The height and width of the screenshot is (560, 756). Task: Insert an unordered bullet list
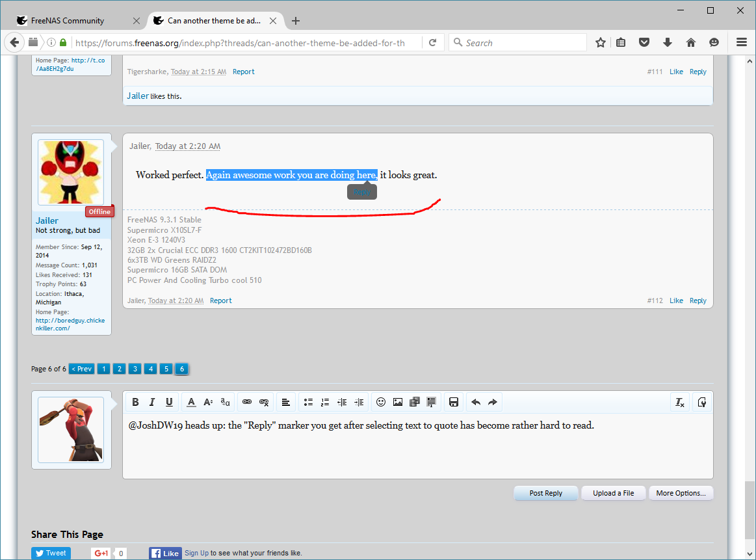click(308, 402)
